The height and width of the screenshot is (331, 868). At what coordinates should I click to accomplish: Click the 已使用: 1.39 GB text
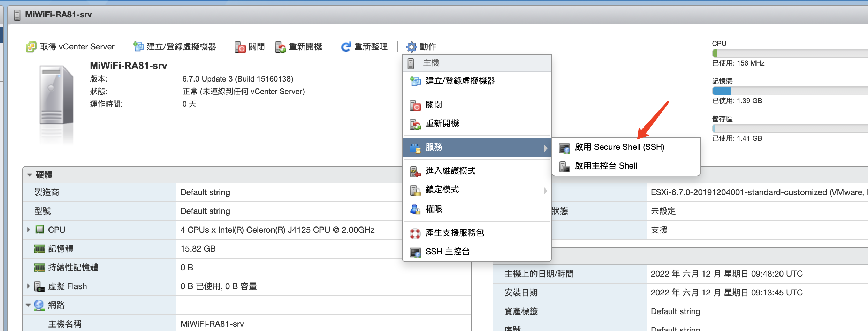pyautogui.click(x=737, y=101)
